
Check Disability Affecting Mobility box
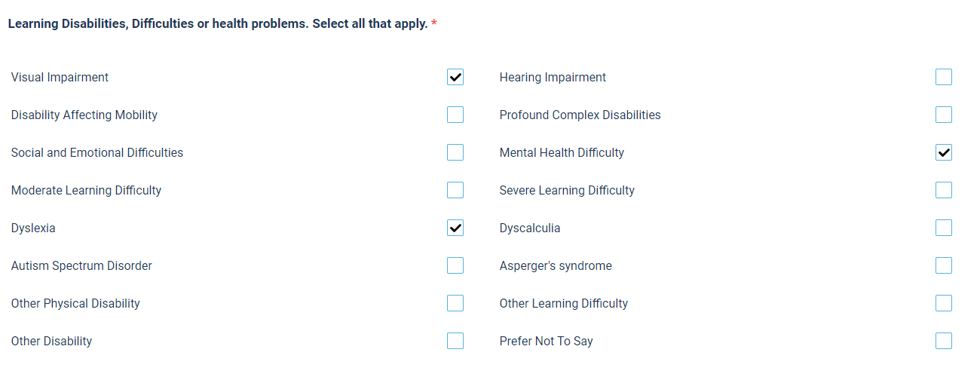coord(455,115)
